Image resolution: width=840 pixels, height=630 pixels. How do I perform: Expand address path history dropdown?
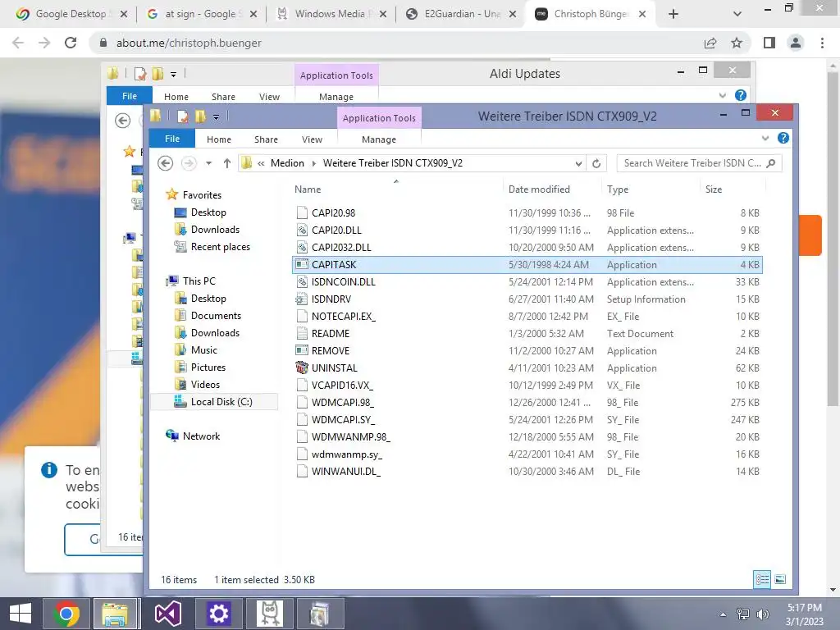[578, 163]
